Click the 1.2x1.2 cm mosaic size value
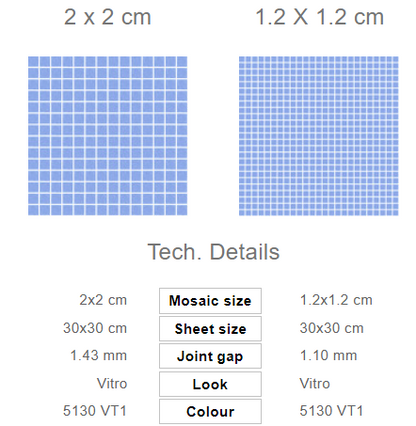The height and width of the screenshot is (426, 416). coord(336,300)
